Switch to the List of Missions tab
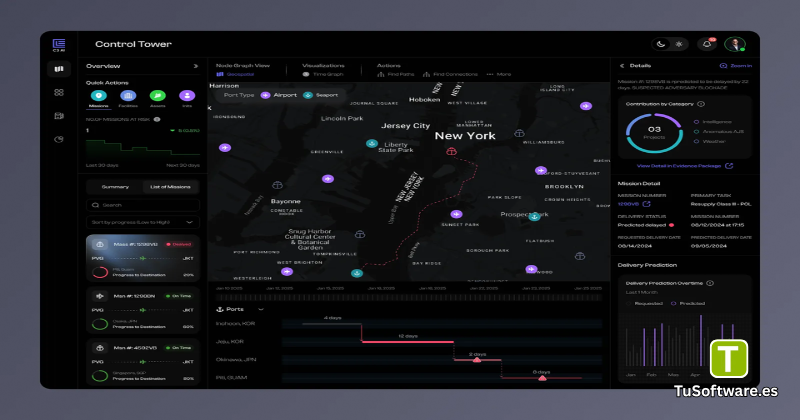This screenshot has height=420, width=800. pos(170,187)
